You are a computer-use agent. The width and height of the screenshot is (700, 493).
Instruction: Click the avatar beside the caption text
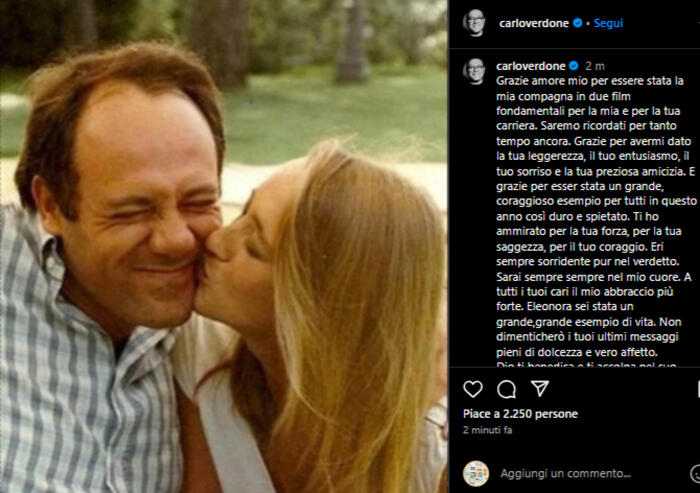pos(475,70)
